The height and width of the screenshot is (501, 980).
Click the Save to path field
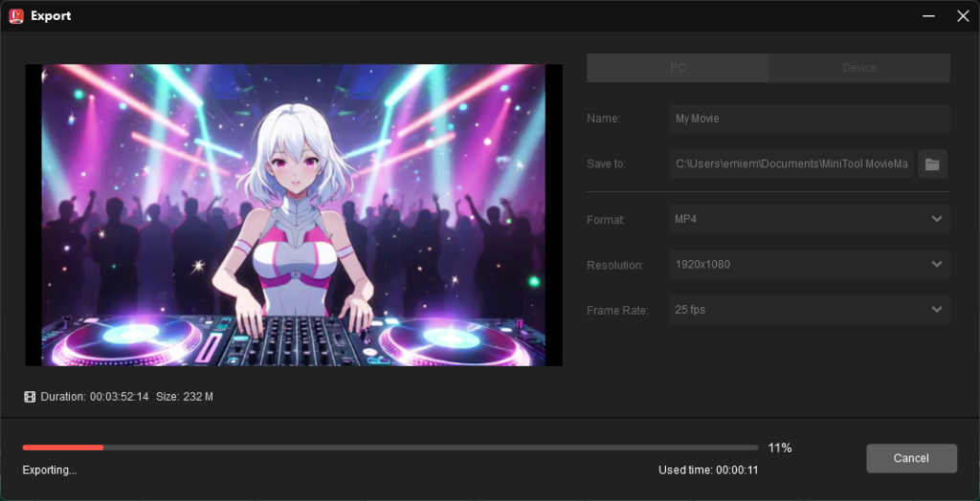pyautogui.click(x=791, y=163)
